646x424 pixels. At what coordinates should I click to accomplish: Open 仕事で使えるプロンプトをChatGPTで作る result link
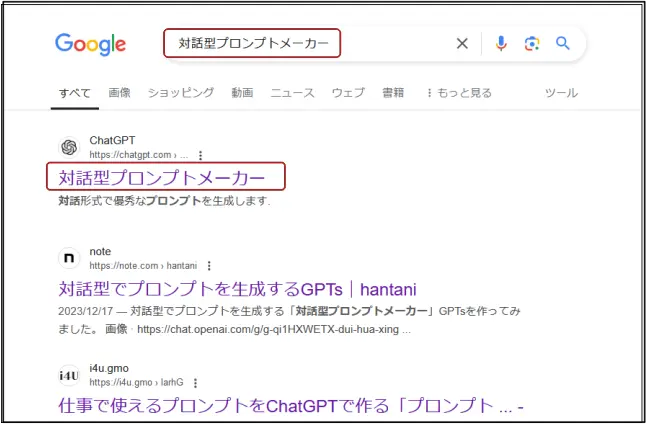pyautogui.click(x=291, y=406)
